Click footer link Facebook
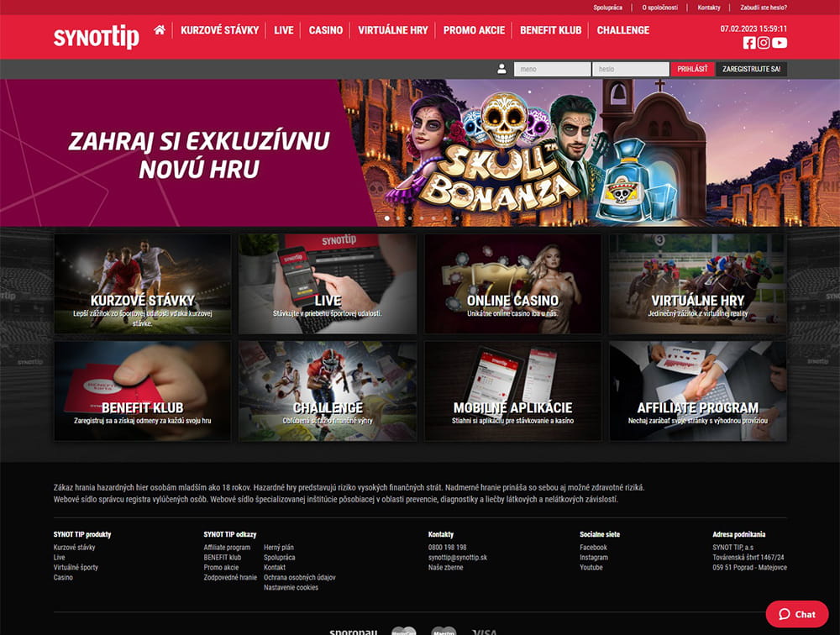 point(593,547)
